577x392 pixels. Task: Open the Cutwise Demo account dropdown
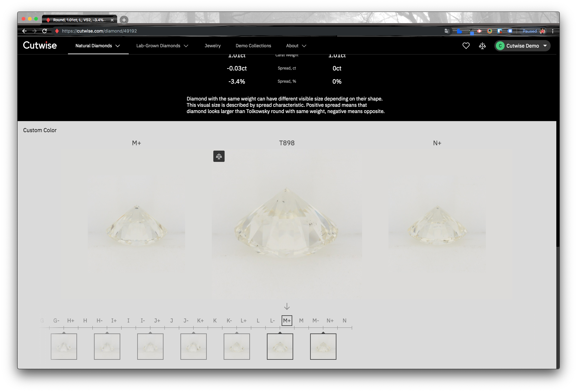(522, 46)
